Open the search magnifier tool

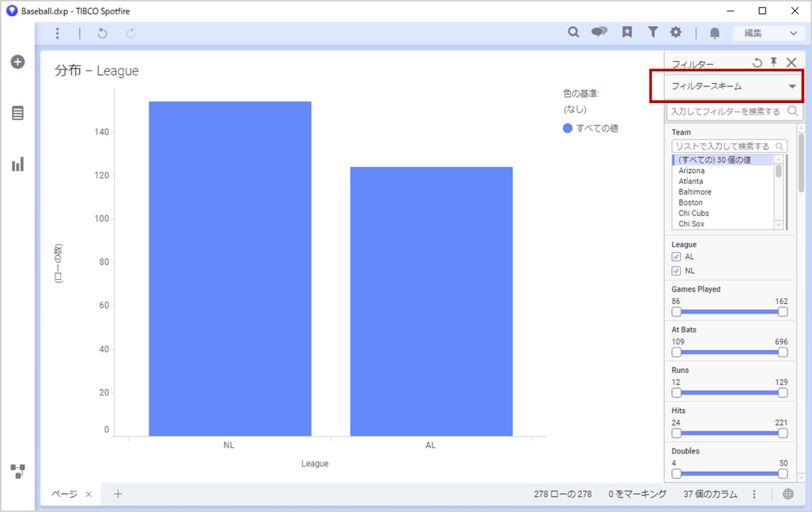[574, 32]
